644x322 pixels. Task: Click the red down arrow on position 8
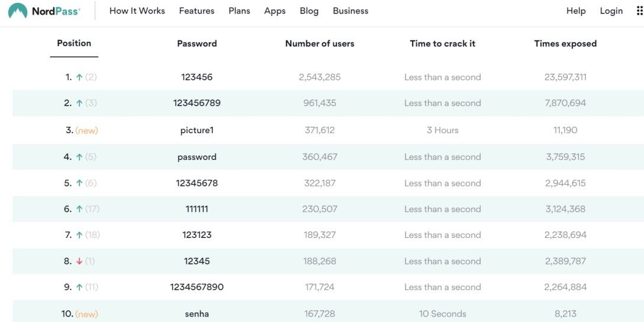[x=79, y=261]
